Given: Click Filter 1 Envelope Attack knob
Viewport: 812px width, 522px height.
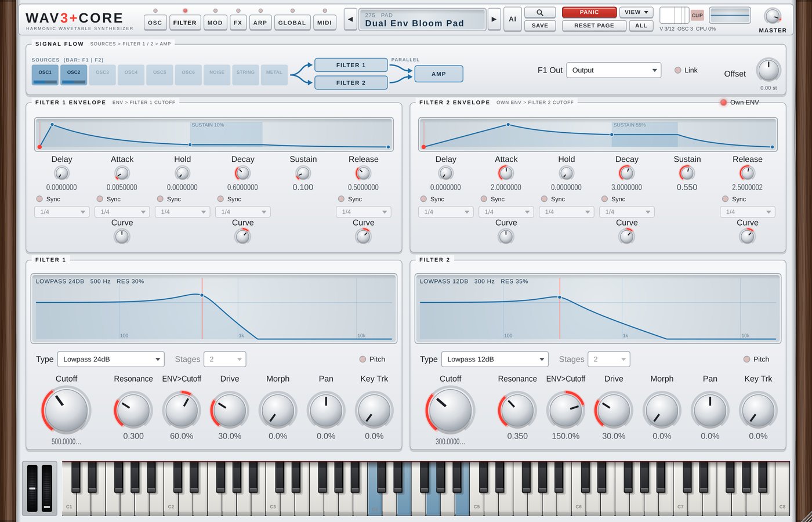Looking at the screenshot, I should click(x=122, y=173).
